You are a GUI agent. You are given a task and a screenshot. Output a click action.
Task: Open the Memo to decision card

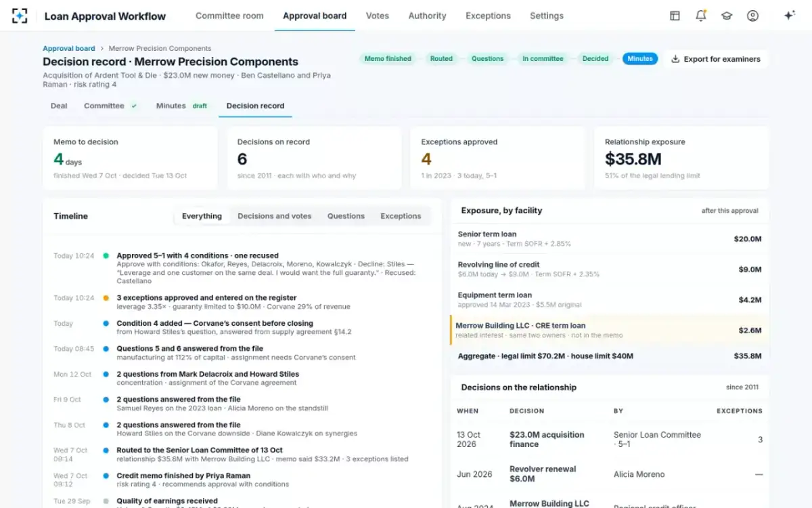point(131,158)
